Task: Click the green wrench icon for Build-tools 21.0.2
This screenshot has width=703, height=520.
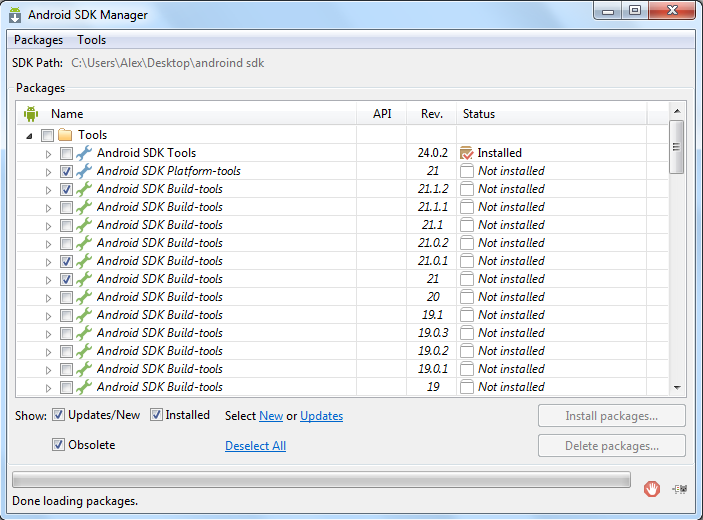Action: pyautogui.click(x=84, y=243)
